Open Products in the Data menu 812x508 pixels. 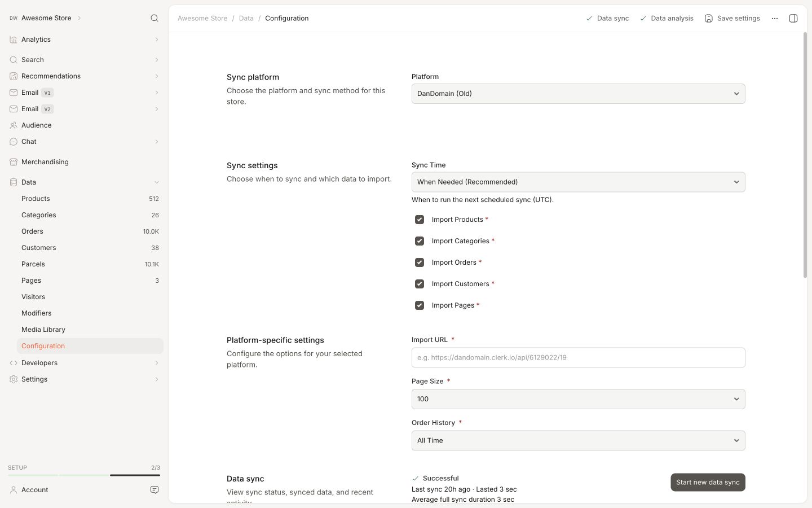click(x=90, y=199)
